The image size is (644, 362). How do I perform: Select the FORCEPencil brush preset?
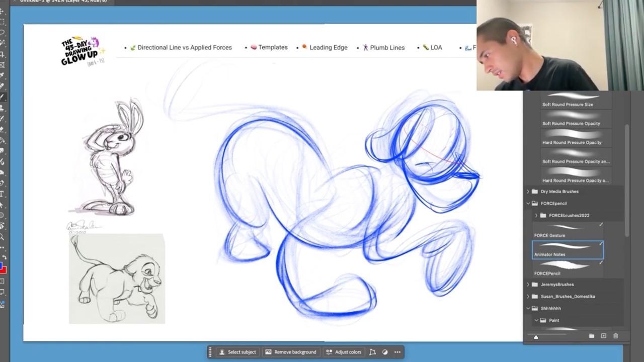pyautogui.click(x=568, y=269)
